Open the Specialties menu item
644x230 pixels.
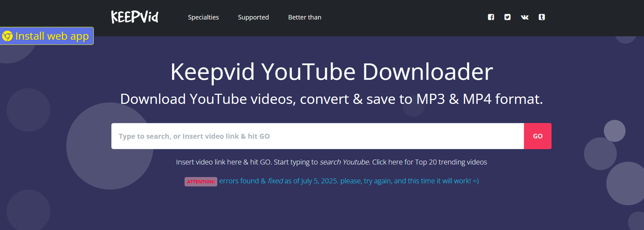tap(203, 17)
